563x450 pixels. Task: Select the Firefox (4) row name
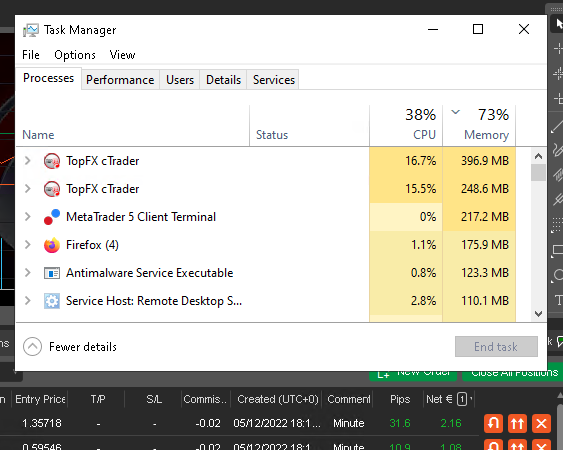92,245
